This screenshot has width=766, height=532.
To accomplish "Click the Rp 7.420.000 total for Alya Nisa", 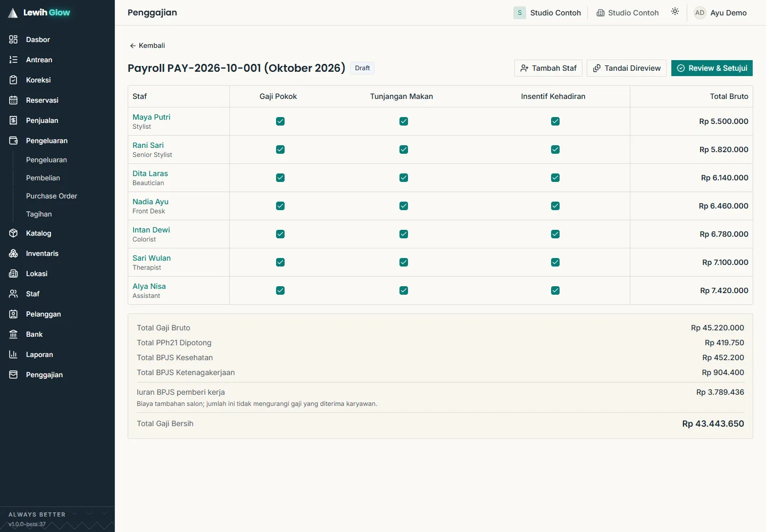I will coord(724,290).
